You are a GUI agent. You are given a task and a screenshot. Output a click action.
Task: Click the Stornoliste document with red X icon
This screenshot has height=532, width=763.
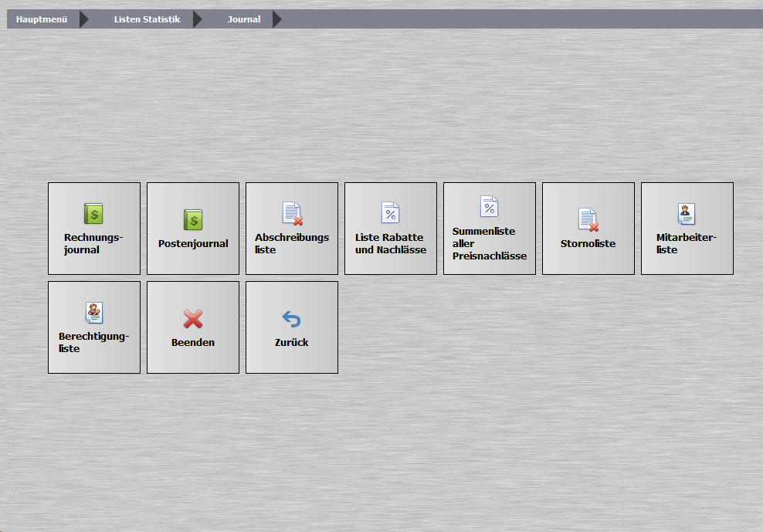[x=588, y=219]
